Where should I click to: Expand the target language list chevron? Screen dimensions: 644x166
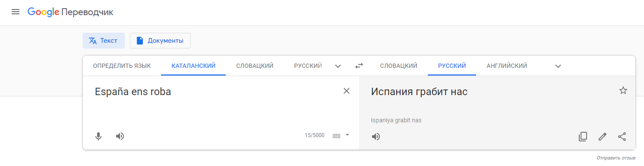(x=558, y=66)
